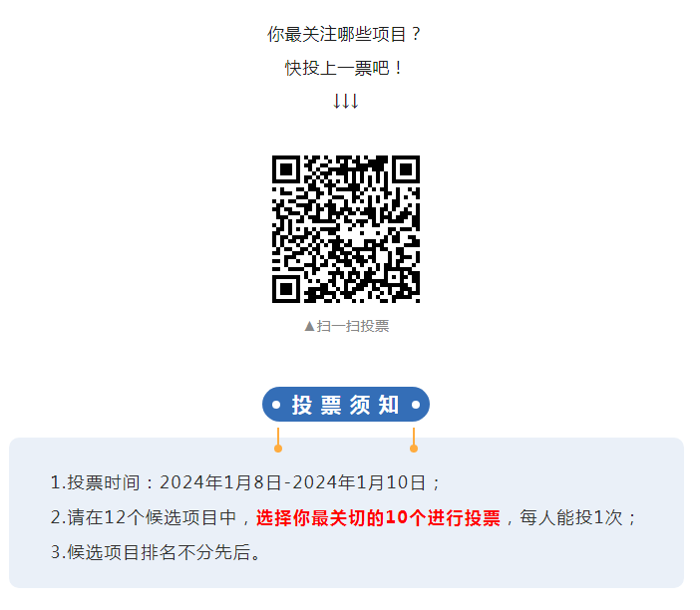Click the down arrows below 快投上一票吧
Image resolution: width=700 pixels, height=610 pixels.
(x=346, y=101)
